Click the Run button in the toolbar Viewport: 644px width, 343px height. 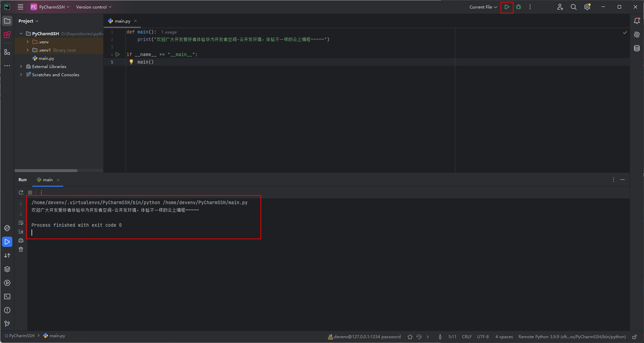click(x=507, y=7)
